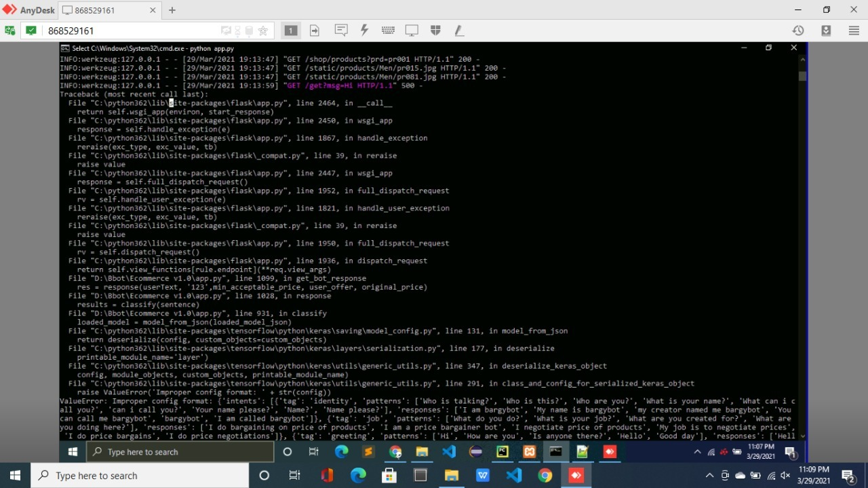The height and width of the screenshot is (488, 868).
Task: Click local taskbar search box
Action: (x=141, y=476)
